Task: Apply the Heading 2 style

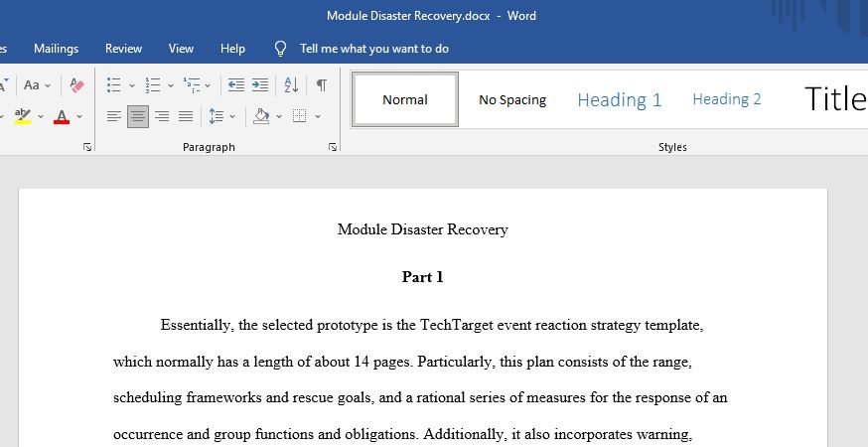Action: point(727,99)
